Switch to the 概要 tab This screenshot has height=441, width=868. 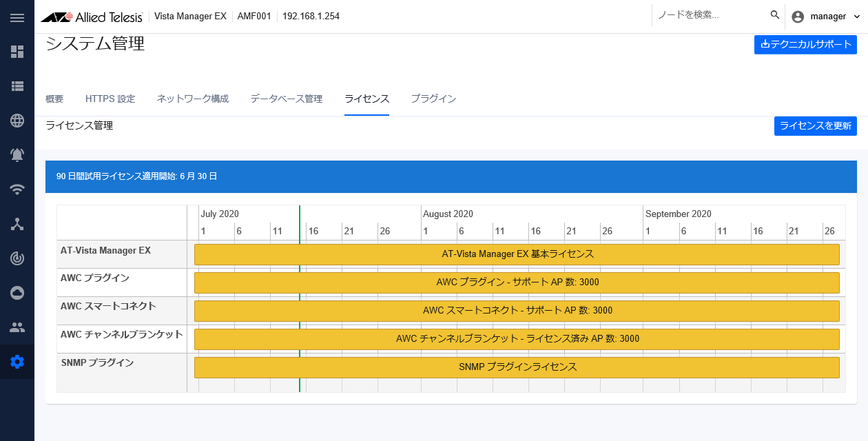54,99
